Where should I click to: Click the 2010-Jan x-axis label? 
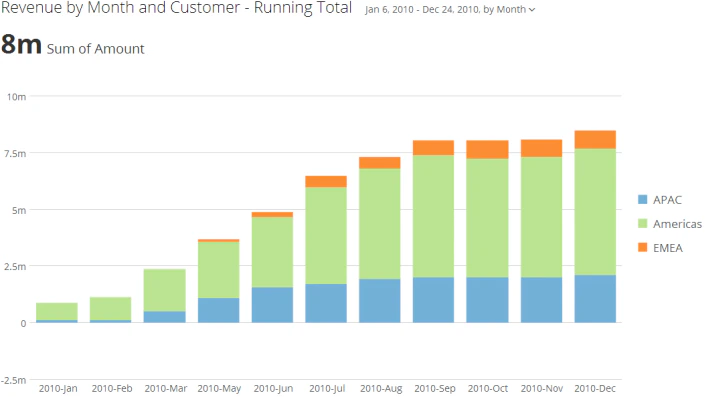58,388
